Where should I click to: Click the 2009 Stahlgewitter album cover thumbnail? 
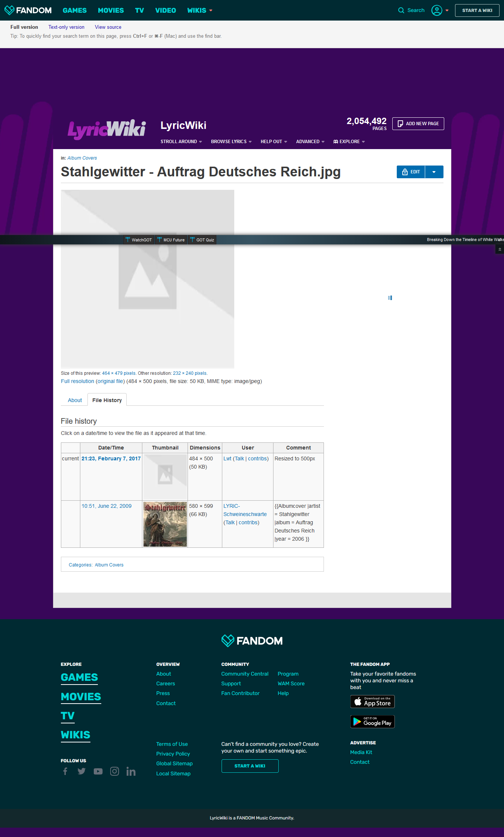[x=165, y=524]
